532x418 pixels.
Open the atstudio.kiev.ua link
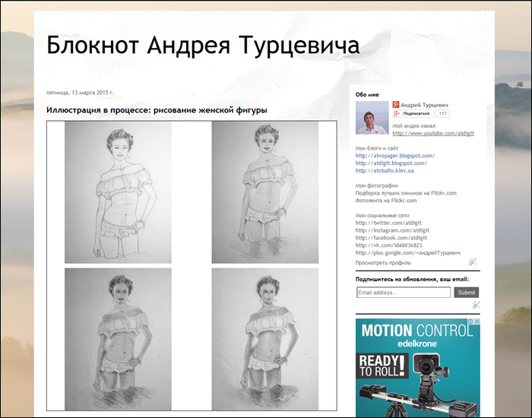tap(385, 171)
